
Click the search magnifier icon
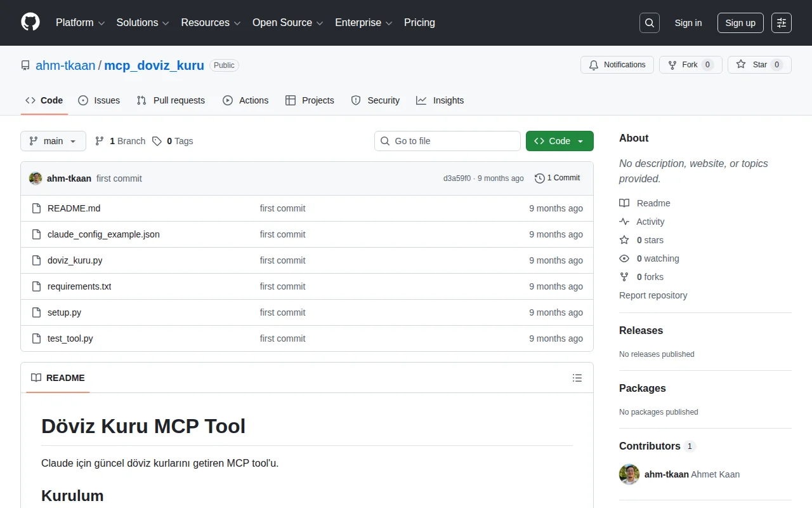(649, 22)
